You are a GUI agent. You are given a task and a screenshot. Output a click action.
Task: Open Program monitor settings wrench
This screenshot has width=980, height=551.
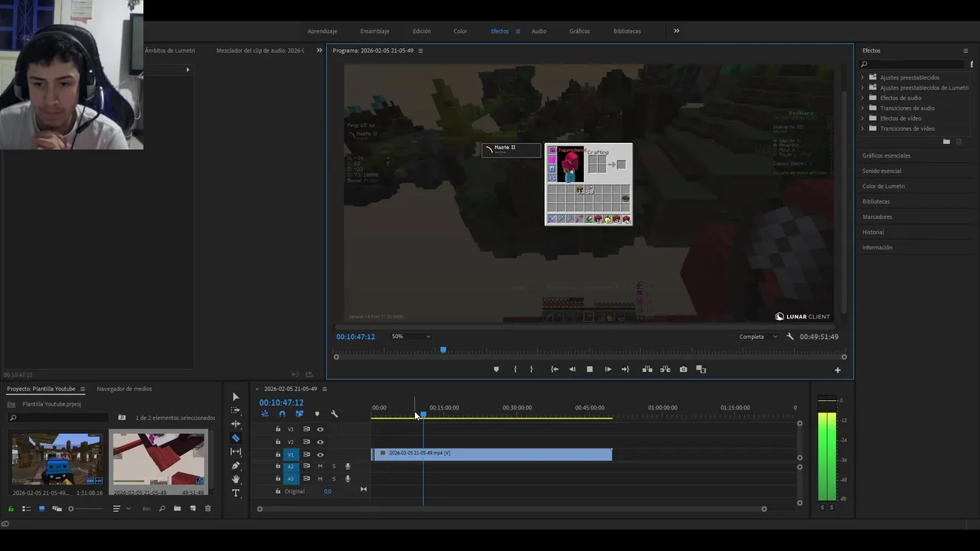pyautogui.click(x=790, y=337)
